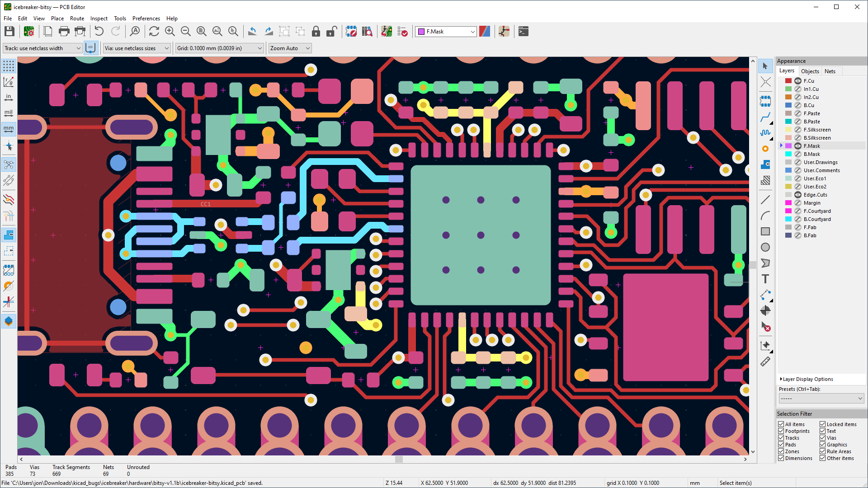Click the Inspect menu item
The width and height of the screenshot is (868, 488).
(x=98, y=18)
